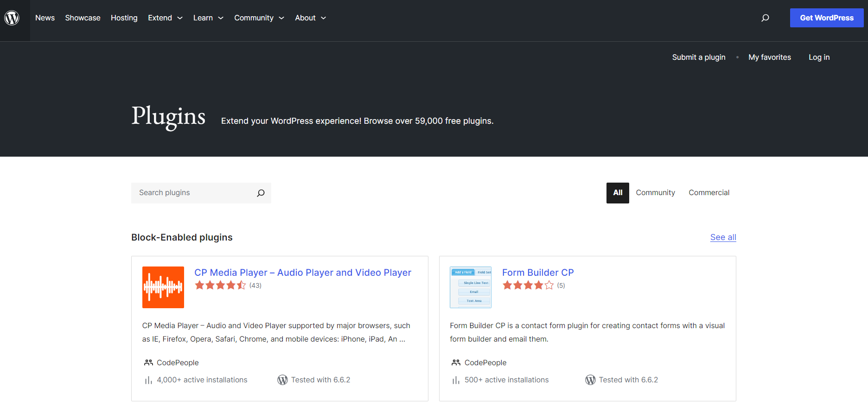Click author icon beside CodePeople in CP Media Player card
Image resolution: width=868 pixels, height=406 pixels.
(x=148, y=363)
